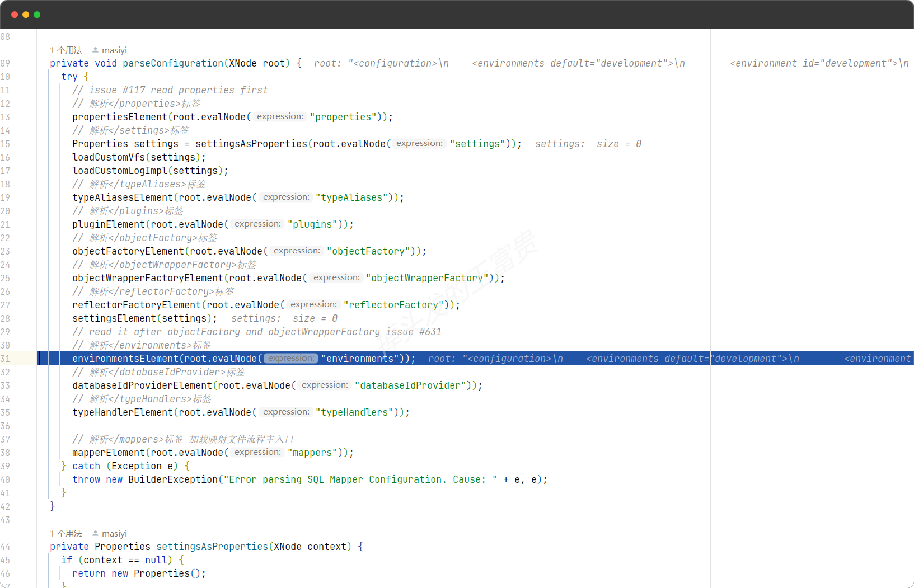Image resolution: width=914 pixels, height=588 pixels.
Task: Click objectFactoryElement method call
Action: [x=128, y=251]
